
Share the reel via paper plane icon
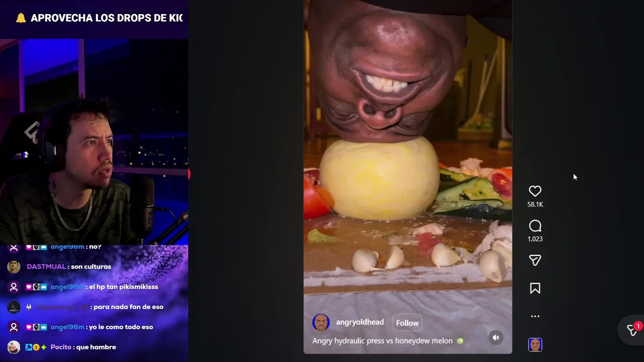535,260
